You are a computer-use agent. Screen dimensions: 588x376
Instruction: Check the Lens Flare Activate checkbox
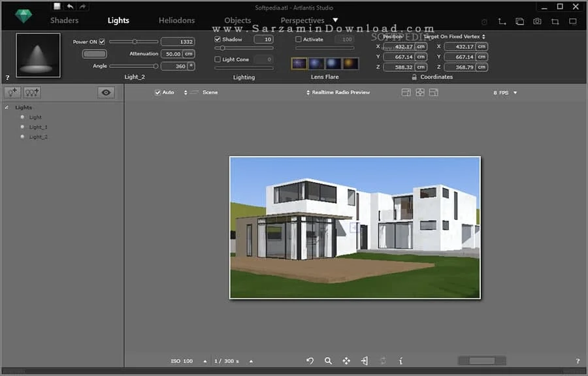click(299, 39)
